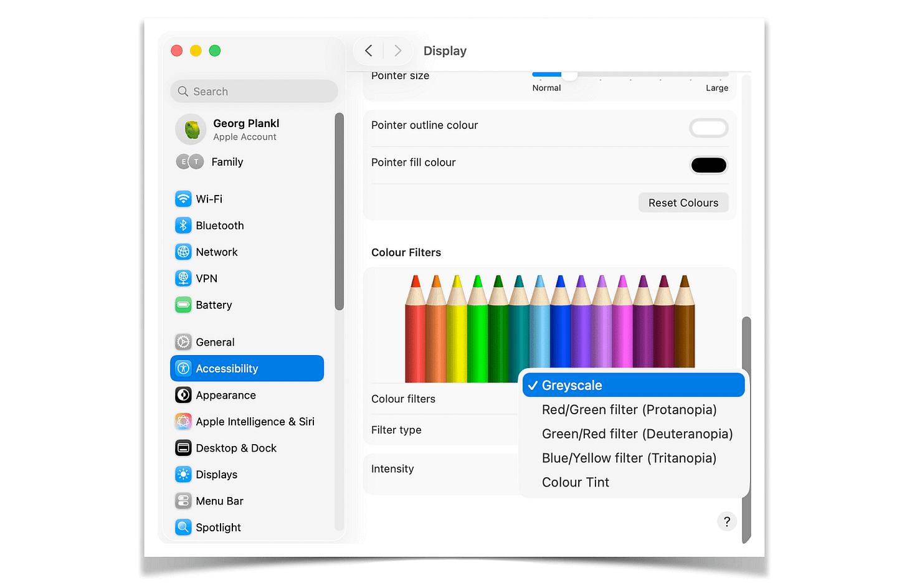Click the Apple Account subtitle

coord(245,137)
